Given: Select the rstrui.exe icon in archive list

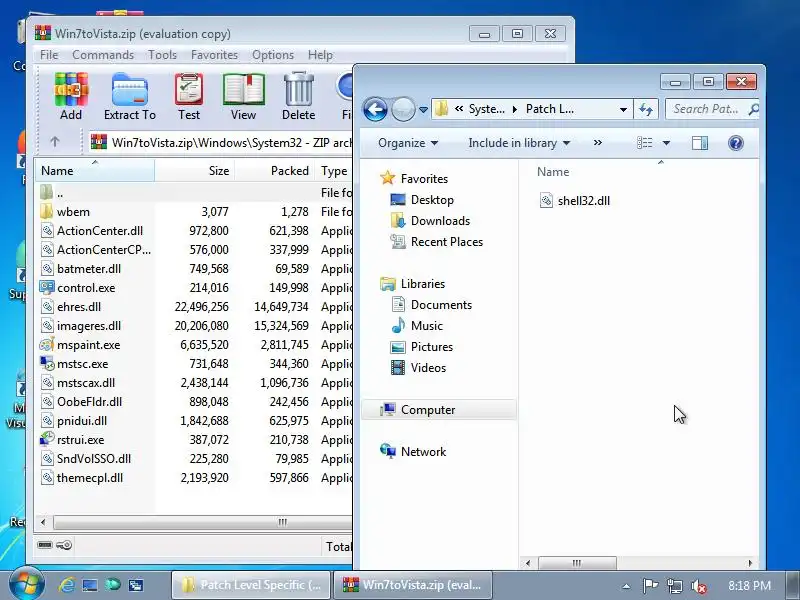Looking at the screenshot, I should point(47,440).
